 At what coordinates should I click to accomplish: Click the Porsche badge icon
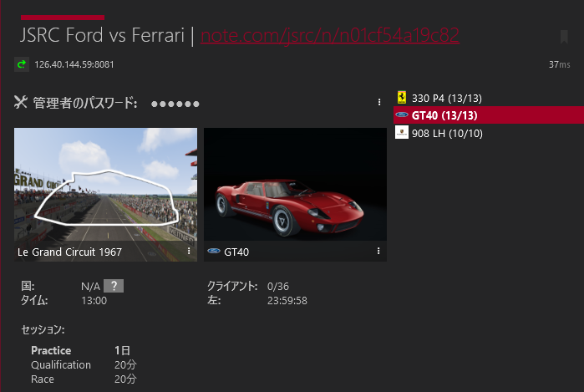point(402,132)
